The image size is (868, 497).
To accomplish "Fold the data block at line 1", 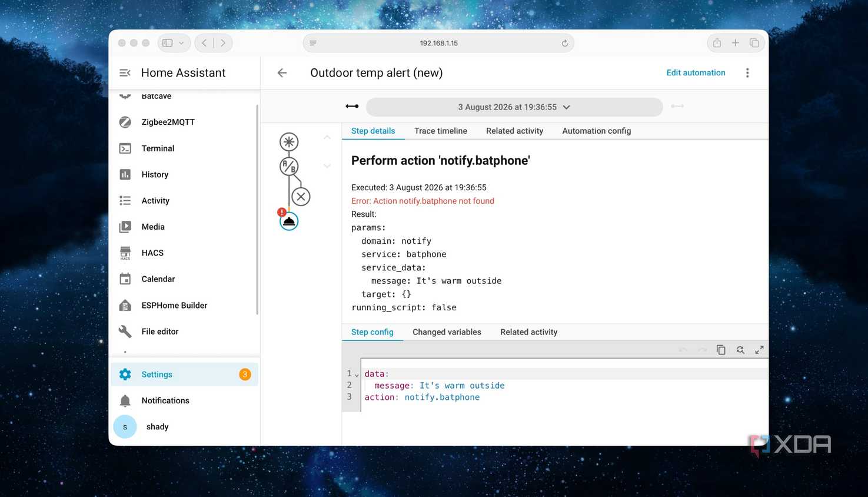I will coord(357,375).
